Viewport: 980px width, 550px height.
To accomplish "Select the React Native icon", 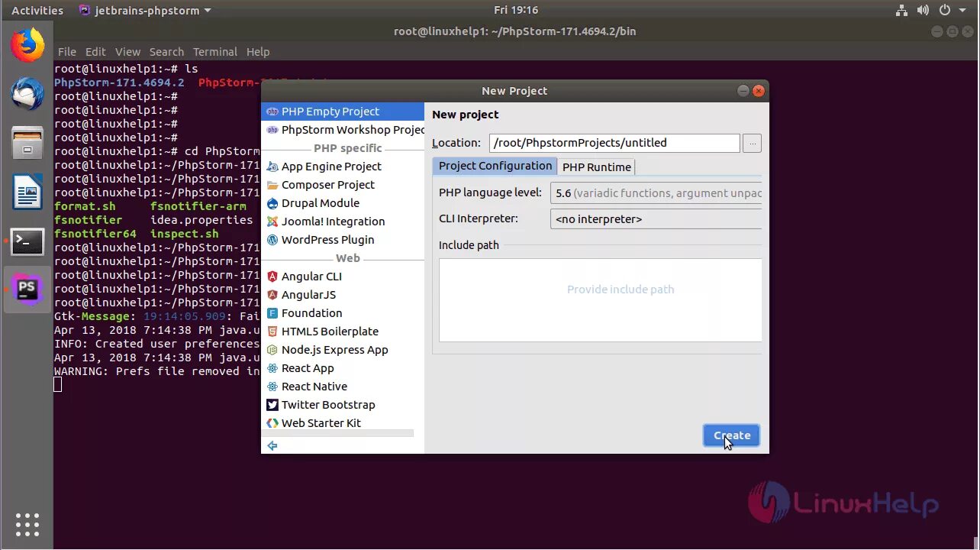I will (272, 387).
